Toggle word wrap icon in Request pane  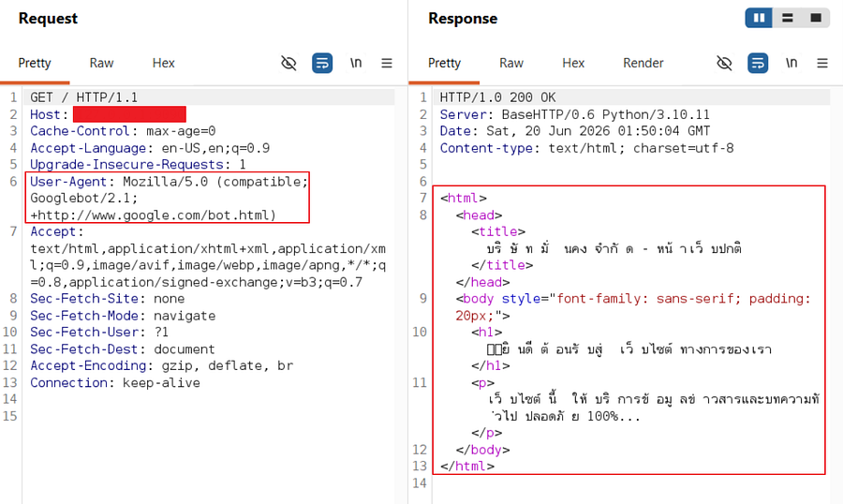322,63
